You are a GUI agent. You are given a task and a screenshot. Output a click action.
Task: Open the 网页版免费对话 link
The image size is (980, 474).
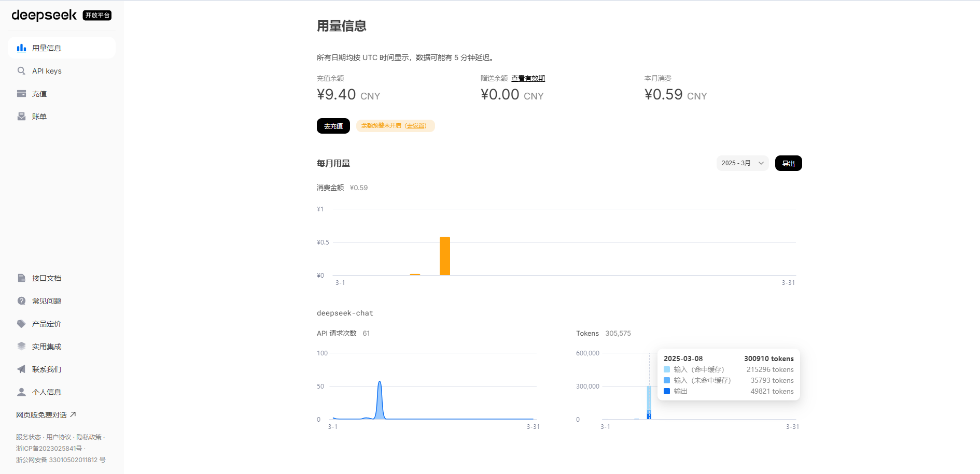point(46,415)
